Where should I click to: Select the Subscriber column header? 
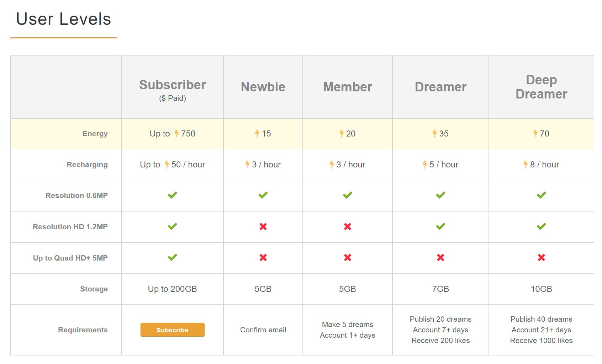coord(173,87)
